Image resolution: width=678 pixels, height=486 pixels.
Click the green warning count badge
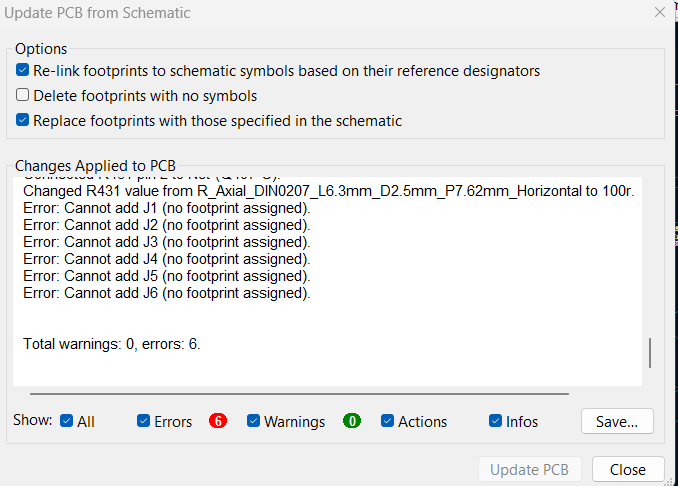[352, 421]
